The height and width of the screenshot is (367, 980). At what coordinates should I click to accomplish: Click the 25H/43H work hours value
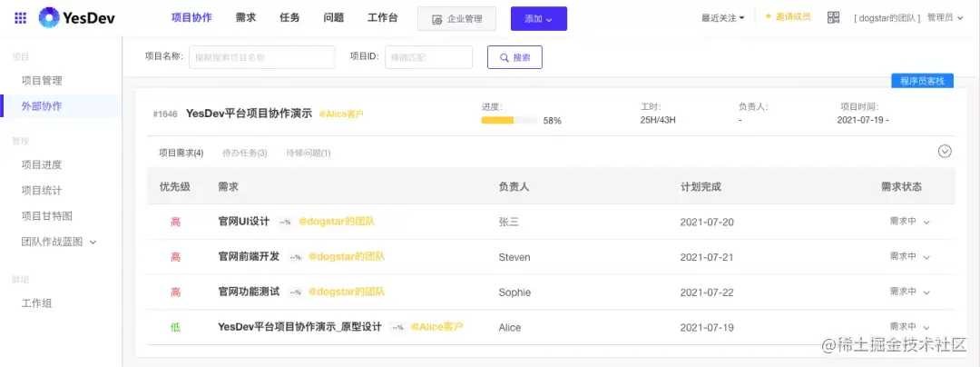pyautogui.click(x=658, y=120)
